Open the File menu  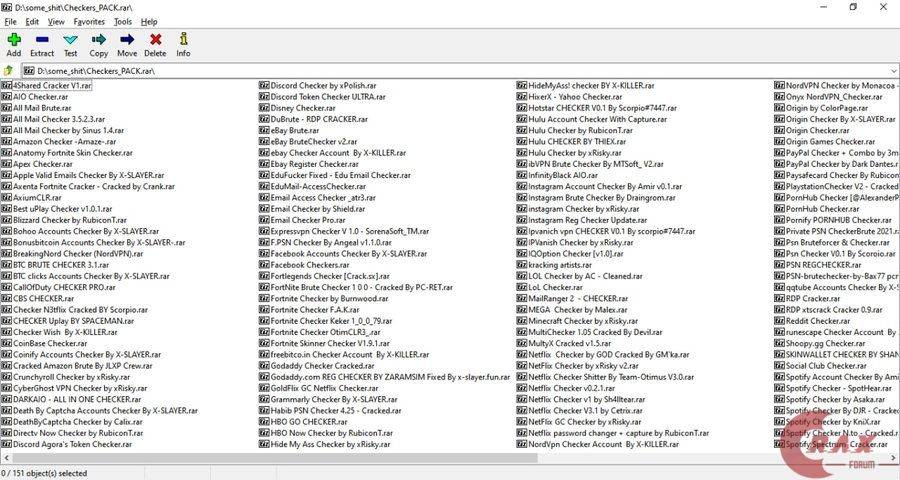coord(10,22)
